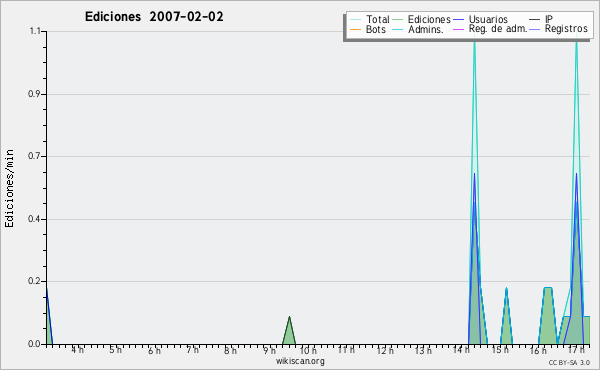Screen dimensions: 600x370
Task: Click the Reg. de adm. legend label
Action: coord(498,29)
